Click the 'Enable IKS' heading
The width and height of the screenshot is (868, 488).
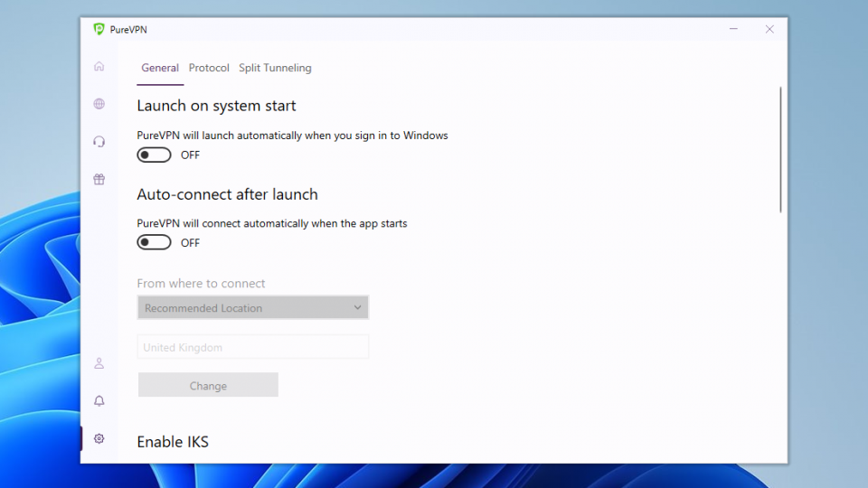[x=173, y=442]
